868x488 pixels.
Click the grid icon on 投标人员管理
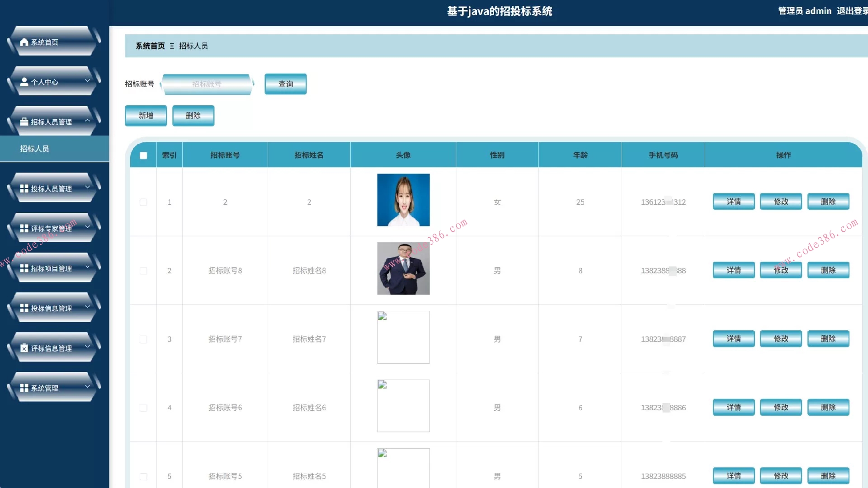click(x=24, y=188)
